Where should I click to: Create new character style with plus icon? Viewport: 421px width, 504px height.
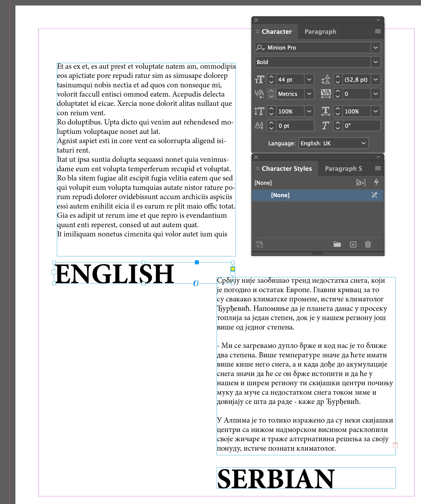click(x=353, y=245)
